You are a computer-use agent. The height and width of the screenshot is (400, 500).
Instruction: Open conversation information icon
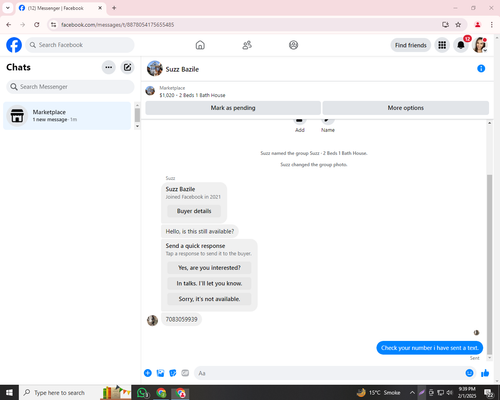tap(481, 69)
